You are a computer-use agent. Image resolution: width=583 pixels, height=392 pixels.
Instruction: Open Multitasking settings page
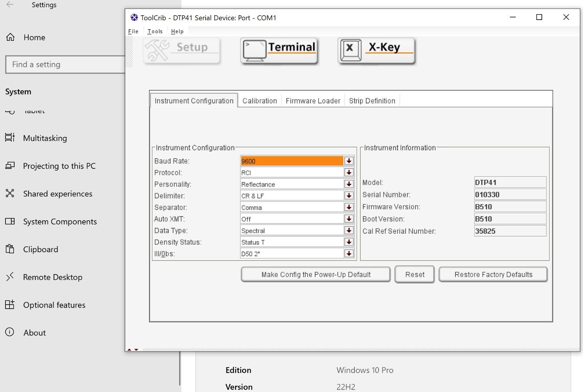(45, 138)
